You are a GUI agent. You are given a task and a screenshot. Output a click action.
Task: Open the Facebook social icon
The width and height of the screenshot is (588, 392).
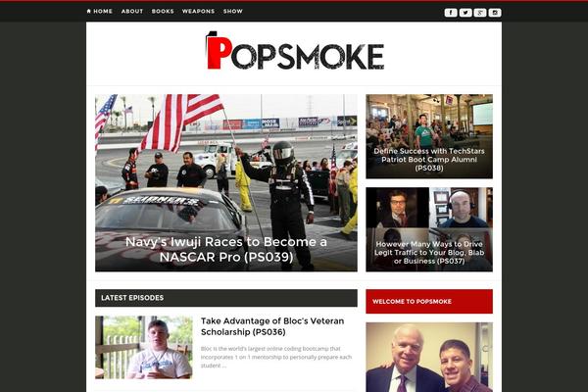click(x=451, y=13)
